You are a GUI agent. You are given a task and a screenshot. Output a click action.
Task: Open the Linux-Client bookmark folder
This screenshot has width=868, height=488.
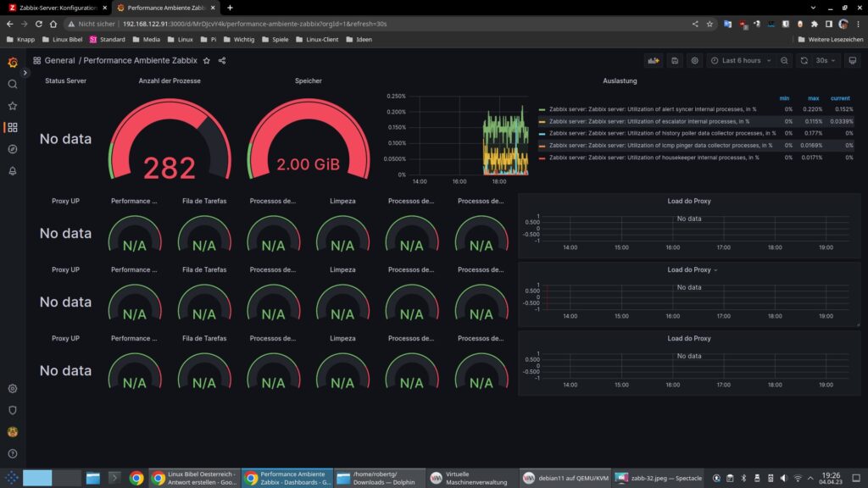[317, 39]
